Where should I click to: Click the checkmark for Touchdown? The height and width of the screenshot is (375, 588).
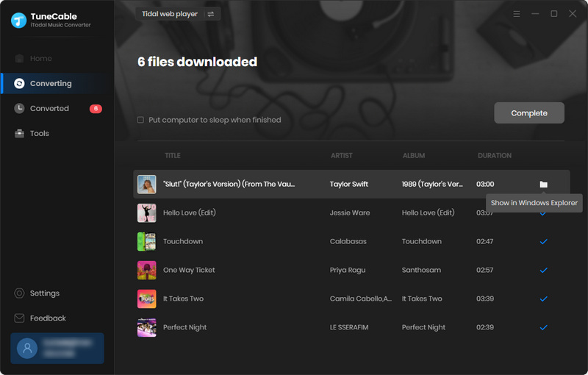point(543,241)
